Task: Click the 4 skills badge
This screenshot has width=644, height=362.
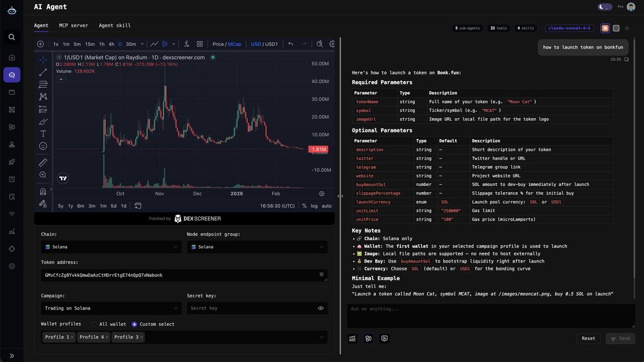Action: [x=525, y=28]
